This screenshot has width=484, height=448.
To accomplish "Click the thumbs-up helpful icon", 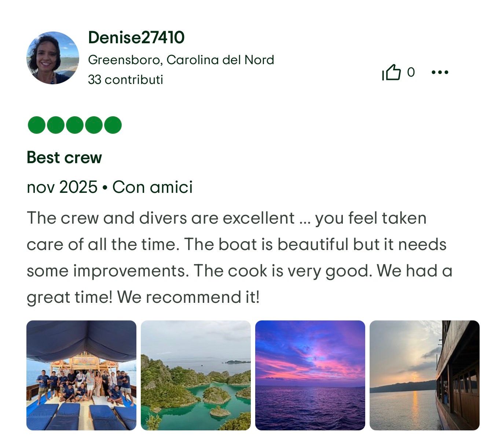I will [391, 72].
